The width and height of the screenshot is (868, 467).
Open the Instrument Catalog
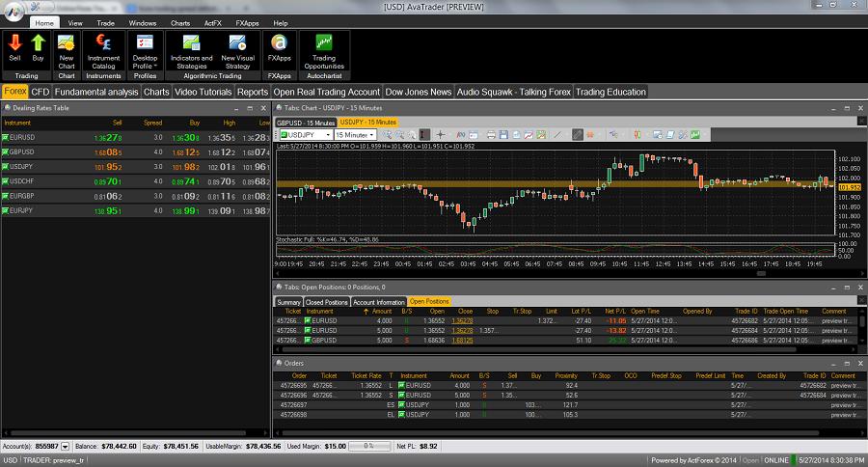pos(103,51)
